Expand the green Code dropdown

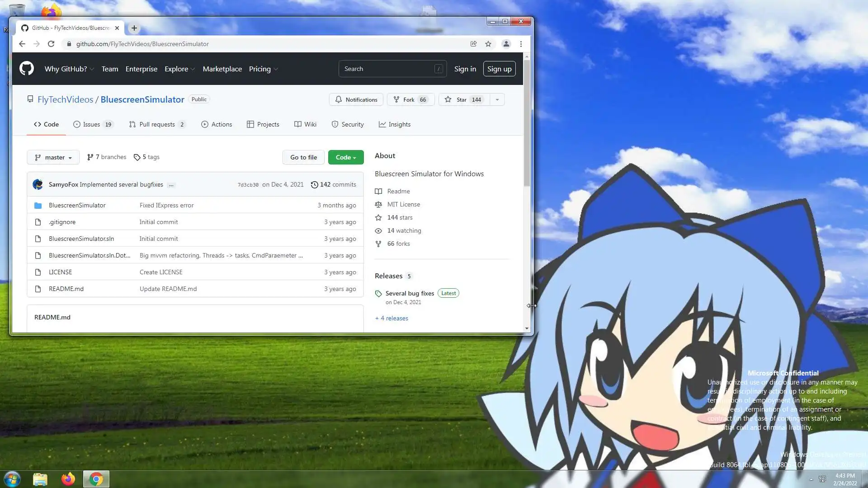coord(346,157)
